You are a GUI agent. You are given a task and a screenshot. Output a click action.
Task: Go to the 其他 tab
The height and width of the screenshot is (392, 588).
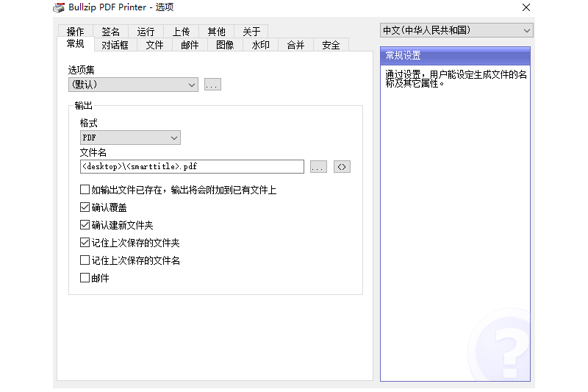click(x=216, y=32)
